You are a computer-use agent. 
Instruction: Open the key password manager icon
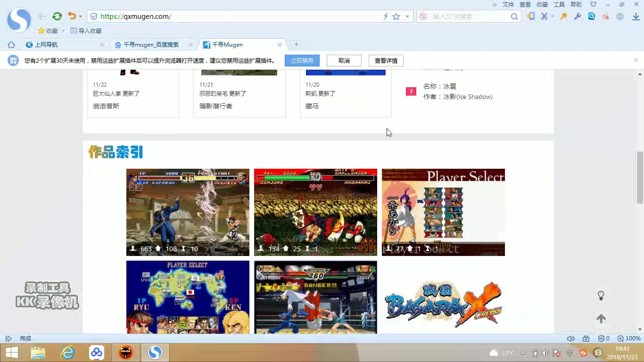point(563,16)
